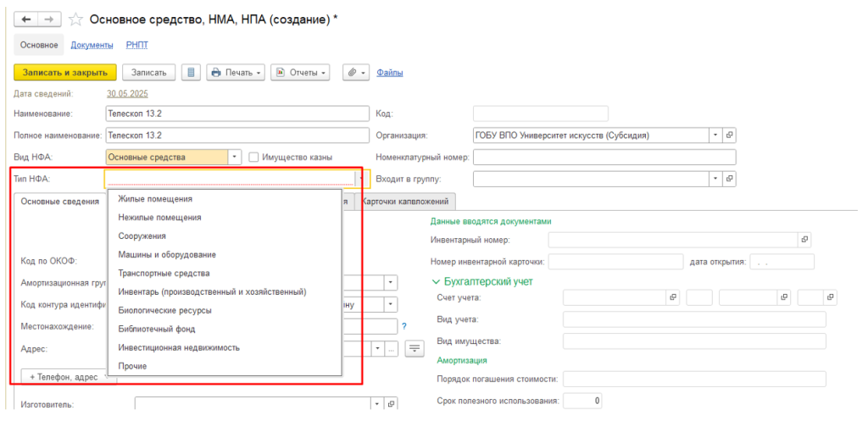Image resolution: width=868 pixels, height=421 pixels.
Task: Click the Вид учета field
Action: (694, 319)
